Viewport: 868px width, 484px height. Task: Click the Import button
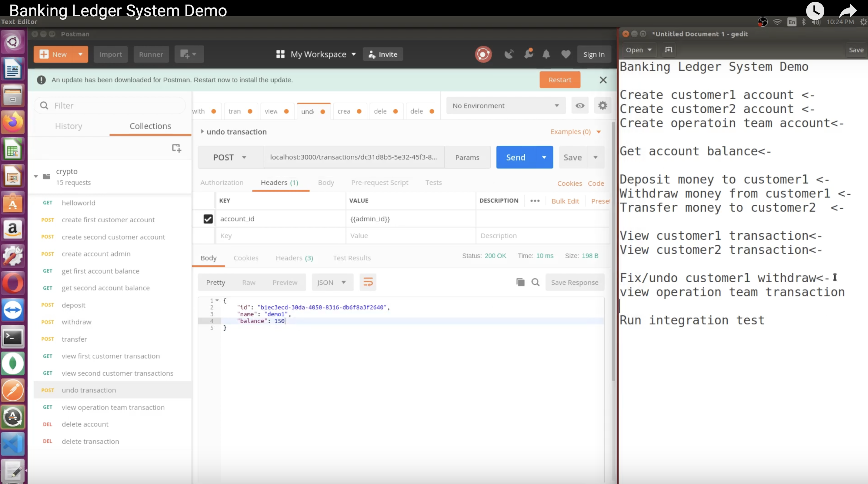[110, 54]
